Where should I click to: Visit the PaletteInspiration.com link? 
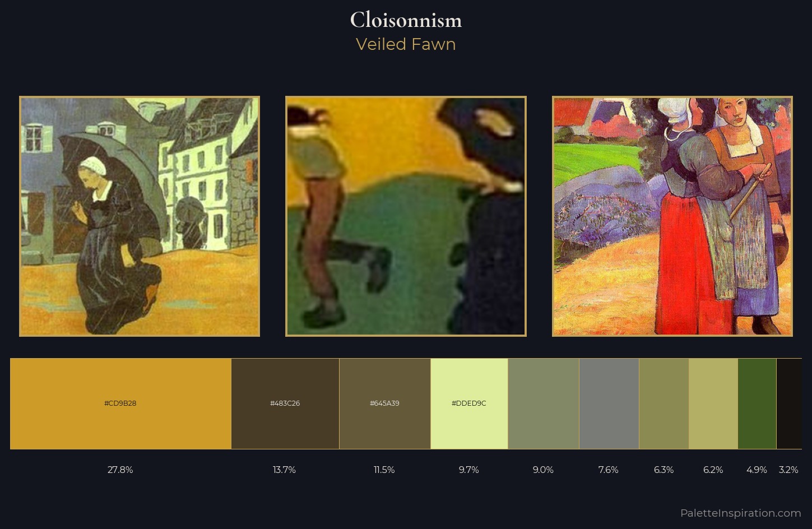[x=740, y=513]
